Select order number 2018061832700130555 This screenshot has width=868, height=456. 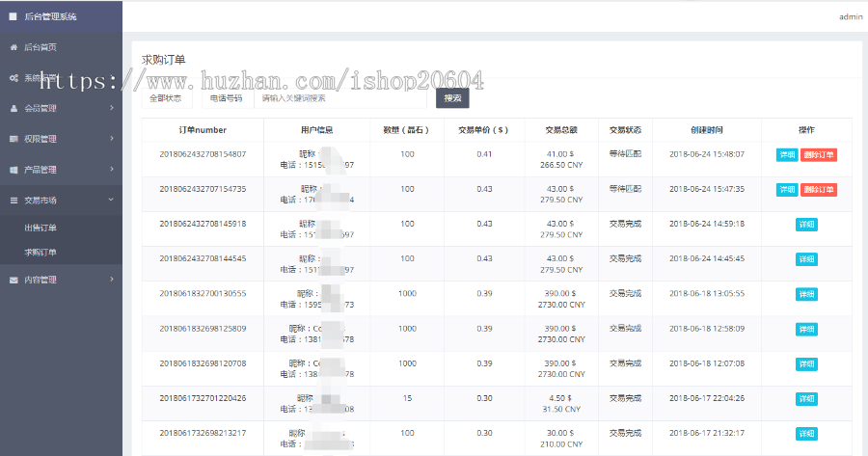pos(203,294)
